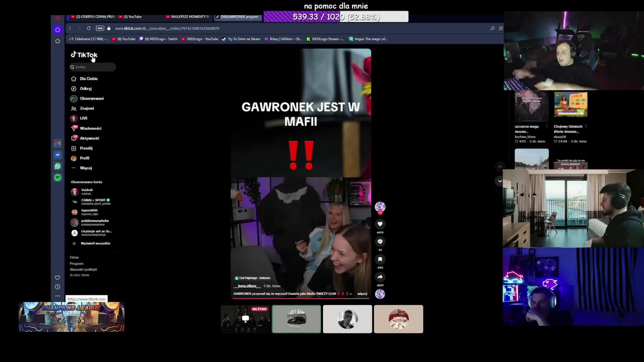The height and width of the screenshot is (362, 644).
Task: Select the NA ŻYWO live thumbnail
Action: [x=246, y=319]
